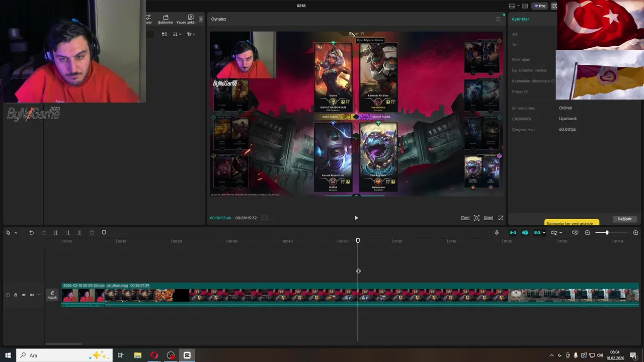
Task: Open Task View from the taskbar
Action: pos(121,355)
